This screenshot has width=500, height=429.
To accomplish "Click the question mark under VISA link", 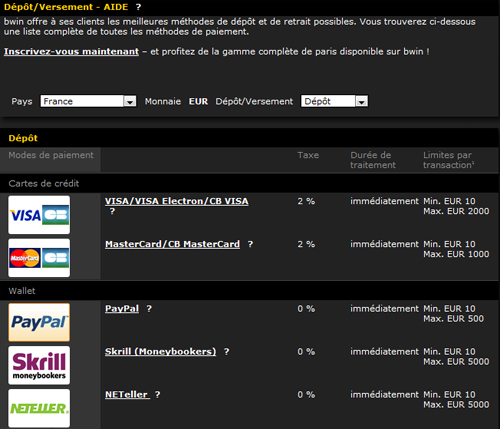I will pos(112,211).
